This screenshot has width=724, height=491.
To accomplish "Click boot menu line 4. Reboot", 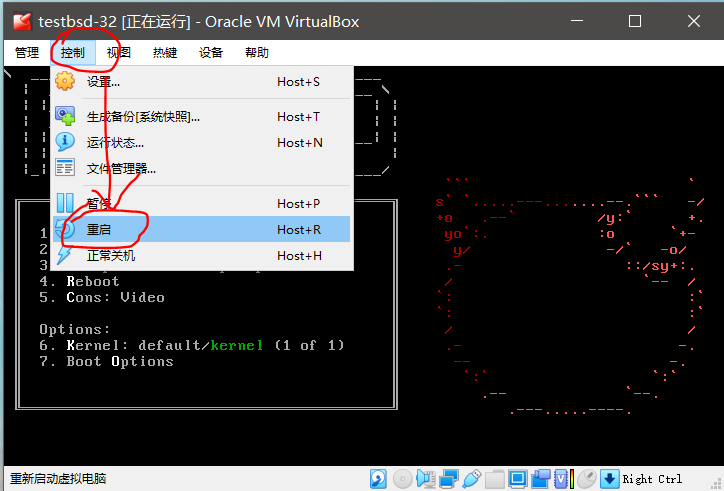I will tap(79, 281).
